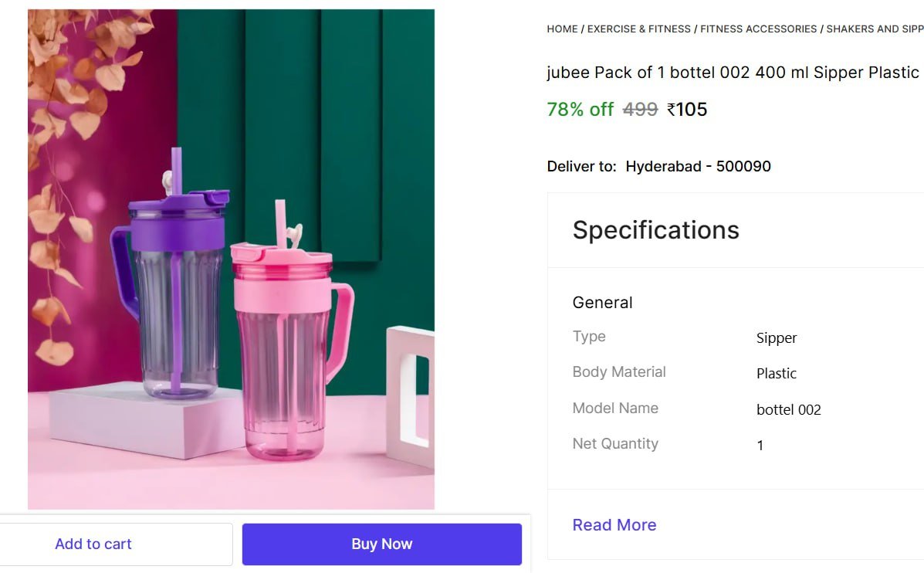Screen dimensions: 924x573
Task: Click the Net Quantity label
Action: [615, 444]
